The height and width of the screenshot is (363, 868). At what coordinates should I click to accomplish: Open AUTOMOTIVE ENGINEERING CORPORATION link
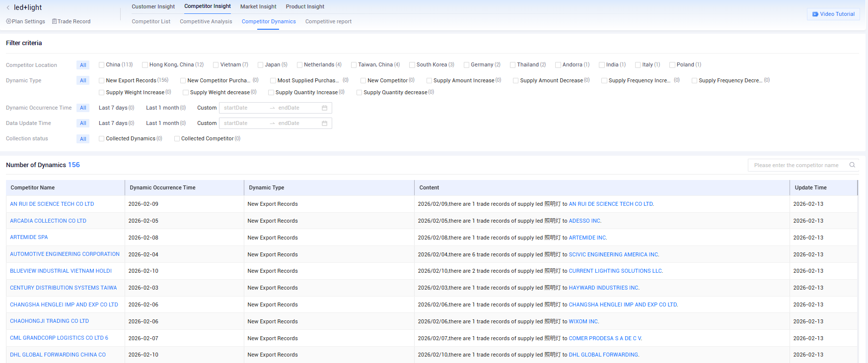click(x=65, y=254)
